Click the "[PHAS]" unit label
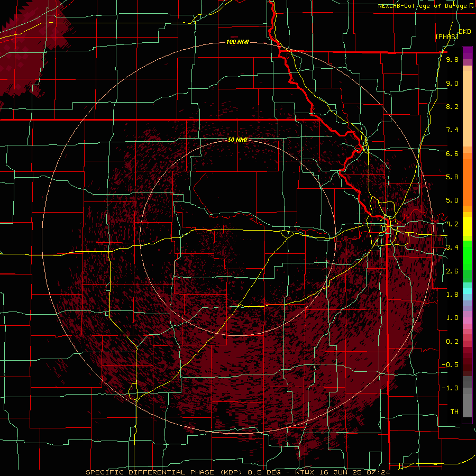The image size is (476, 476). pos(447,36)
